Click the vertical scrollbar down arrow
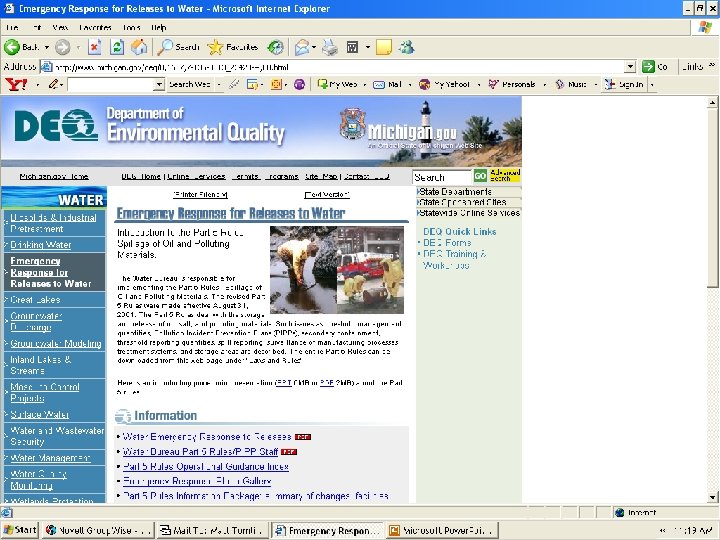Image resolution: width=720 pixels, height=540 pixels. (x=712, y=497)
